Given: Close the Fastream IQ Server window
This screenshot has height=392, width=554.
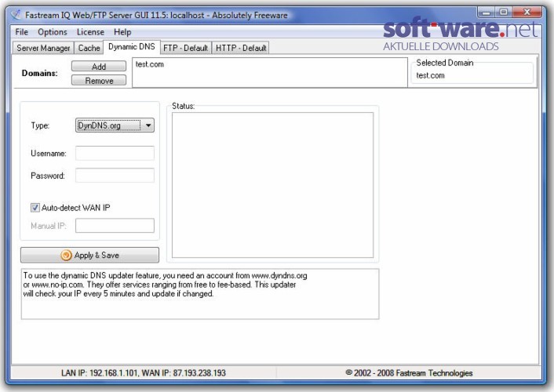Looking at the screenshot, I should 527,13.
